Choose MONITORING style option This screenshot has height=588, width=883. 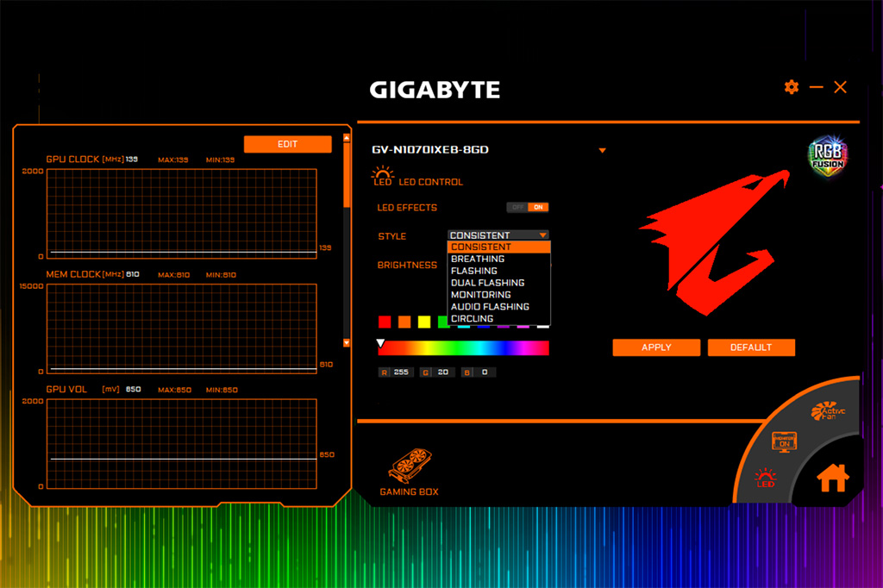point(498,295)
